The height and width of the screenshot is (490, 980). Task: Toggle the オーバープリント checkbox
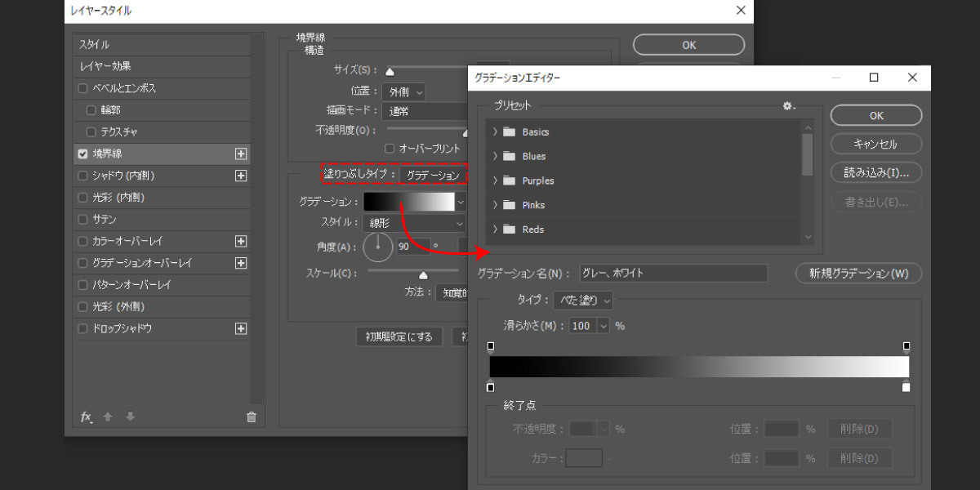(390, 149)
